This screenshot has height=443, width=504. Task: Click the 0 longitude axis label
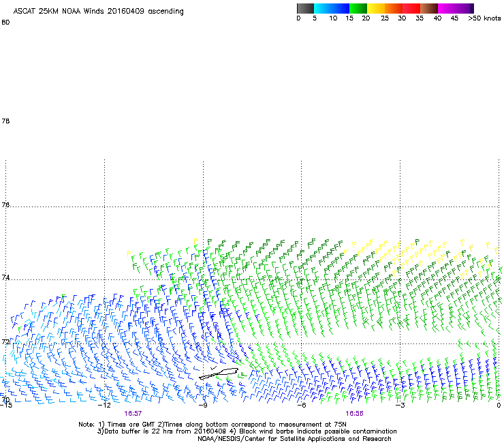coord(499,406)
